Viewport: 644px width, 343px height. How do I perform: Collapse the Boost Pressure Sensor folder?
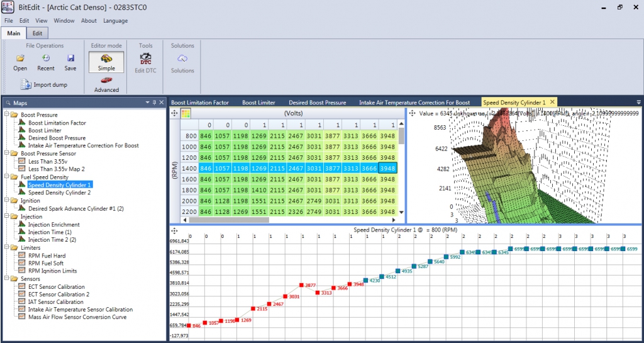(x=6, y=153)
